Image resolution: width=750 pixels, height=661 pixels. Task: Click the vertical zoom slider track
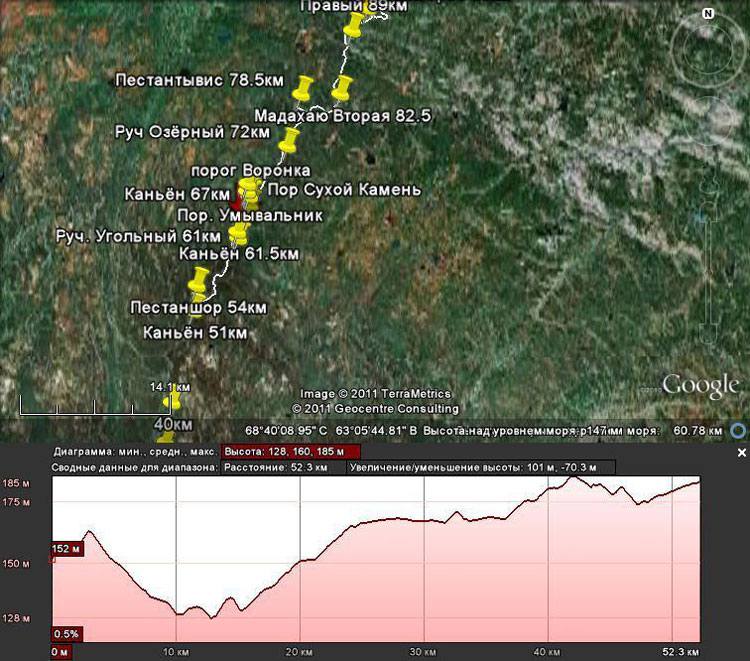click(707, 270)
